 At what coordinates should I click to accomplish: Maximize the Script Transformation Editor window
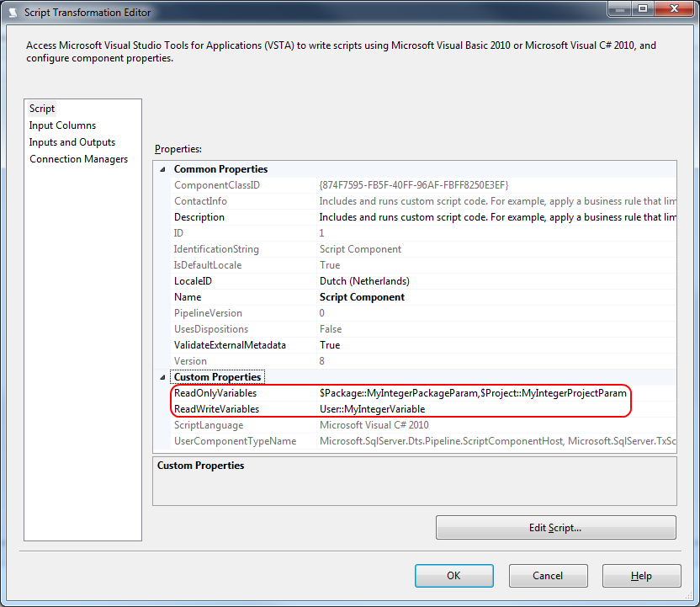643,9
